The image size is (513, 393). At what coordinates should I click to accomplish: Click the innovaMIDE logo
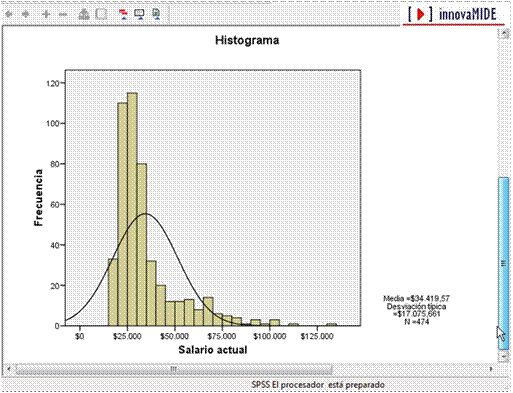(453, 15)
